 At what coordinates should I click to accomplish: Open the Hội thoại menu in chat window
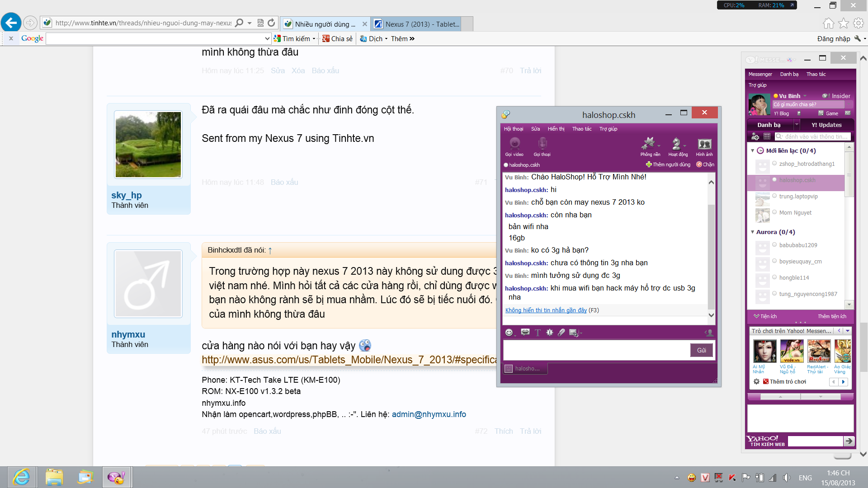(x=514, y=129)
